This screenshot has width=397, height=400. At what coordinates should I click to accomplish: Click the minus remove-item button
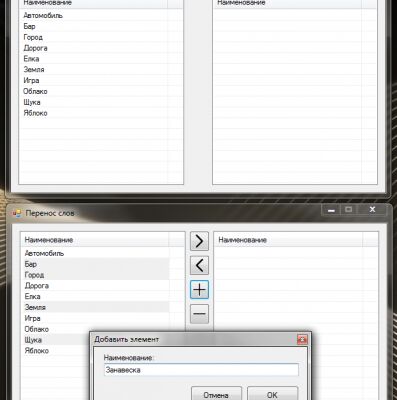[199, 314]
